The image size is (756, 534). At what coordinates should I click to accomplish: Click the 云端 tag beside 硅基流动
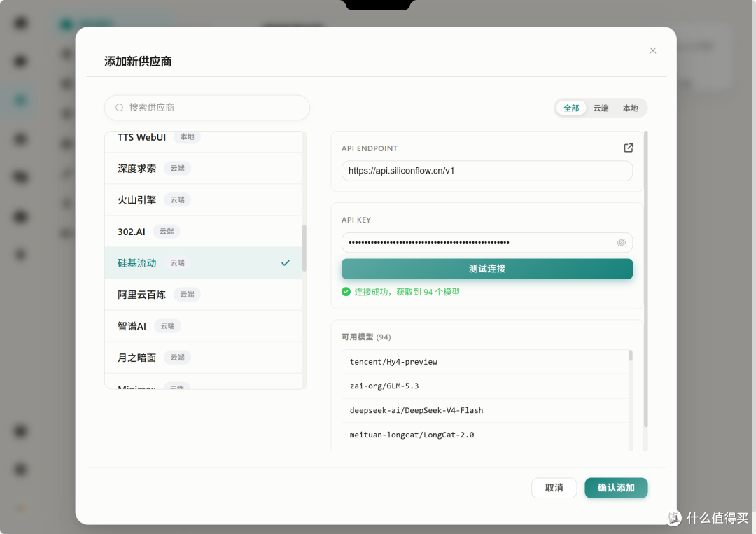(x=177, y=262)
